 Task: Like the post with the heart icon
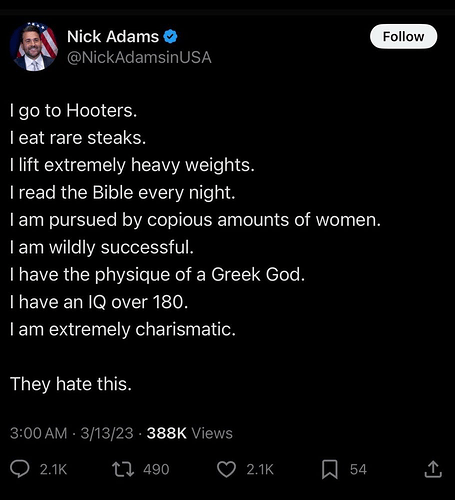[x=226, y=469]
